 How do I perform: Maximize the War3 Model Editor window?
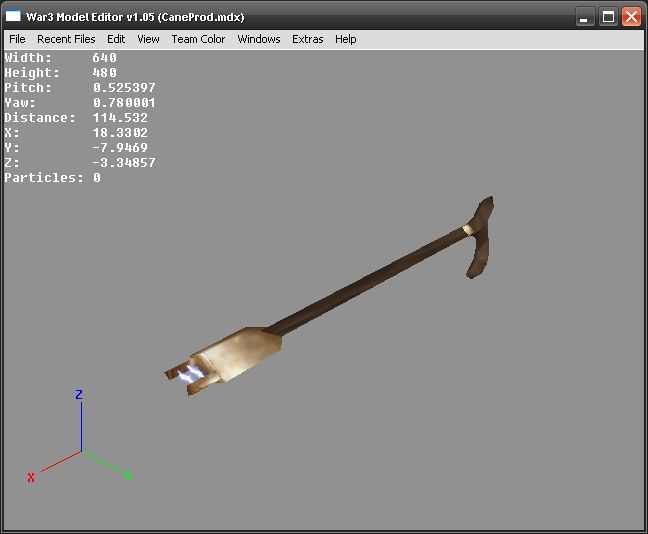(x=608, y=17)
